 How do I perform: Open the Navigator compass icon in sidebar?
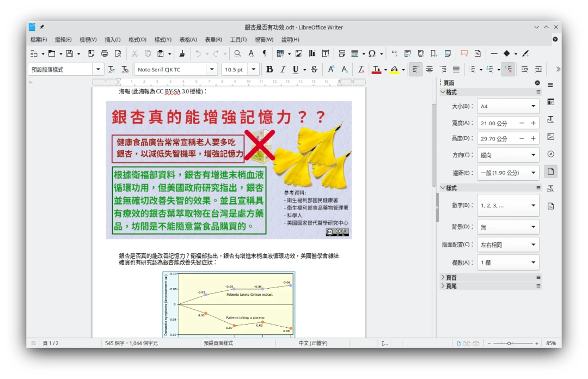click(550, 154)
